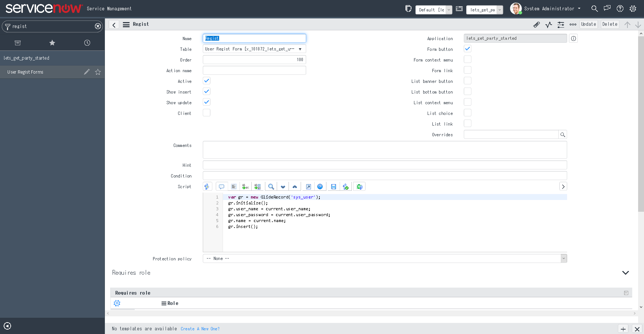Switch to the Favorites tab in the sidebar
The width and height of the screenshot is (644, 334).
tap(52, 43)
